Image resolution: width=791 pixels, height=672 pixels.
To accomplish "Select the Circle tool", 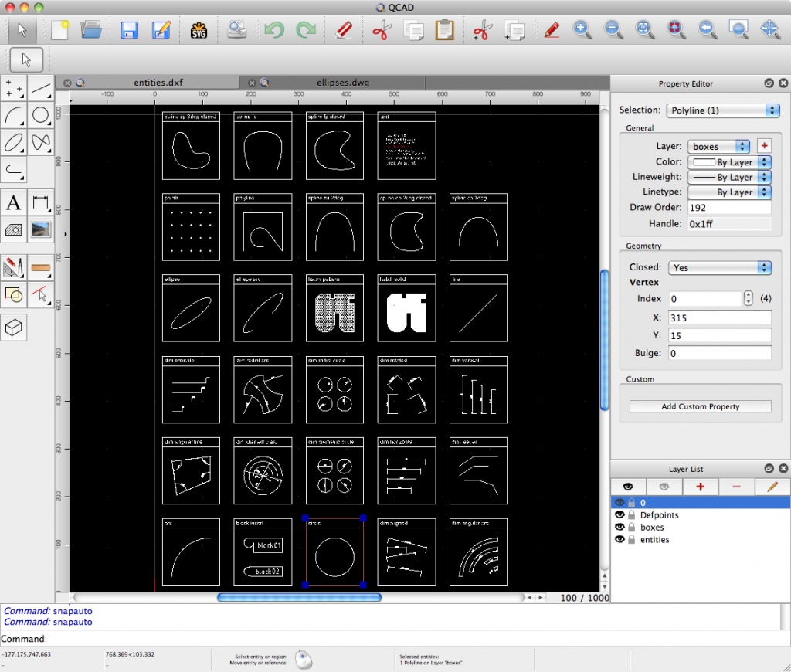I will click(x=41, y=116).
